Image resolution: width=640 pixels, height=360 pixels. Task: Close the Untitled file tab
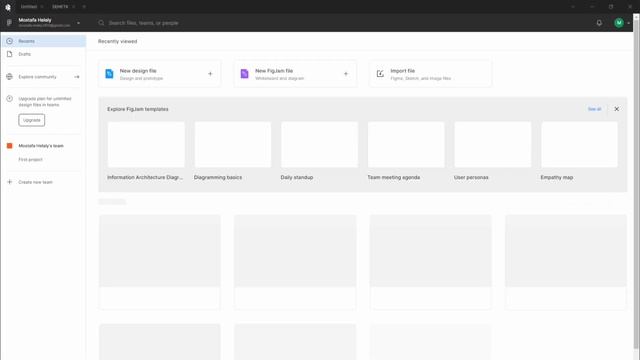point(42,7)
